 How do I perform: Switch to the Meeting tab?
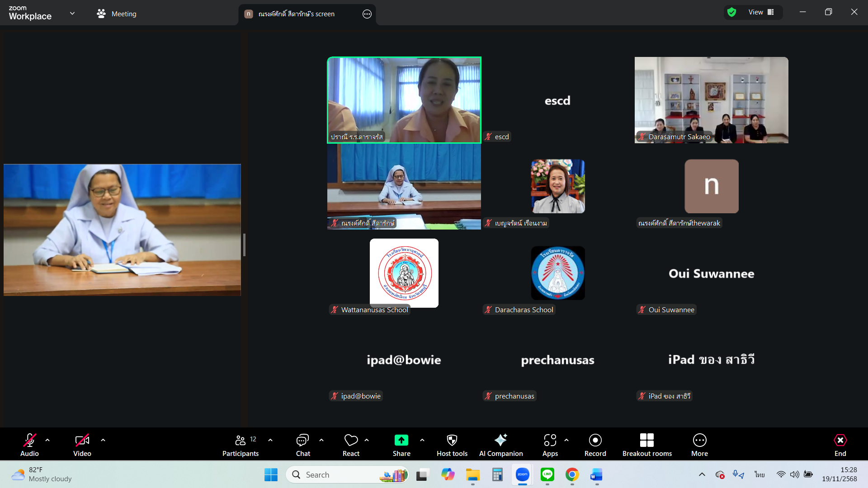[x=117, y=14]
